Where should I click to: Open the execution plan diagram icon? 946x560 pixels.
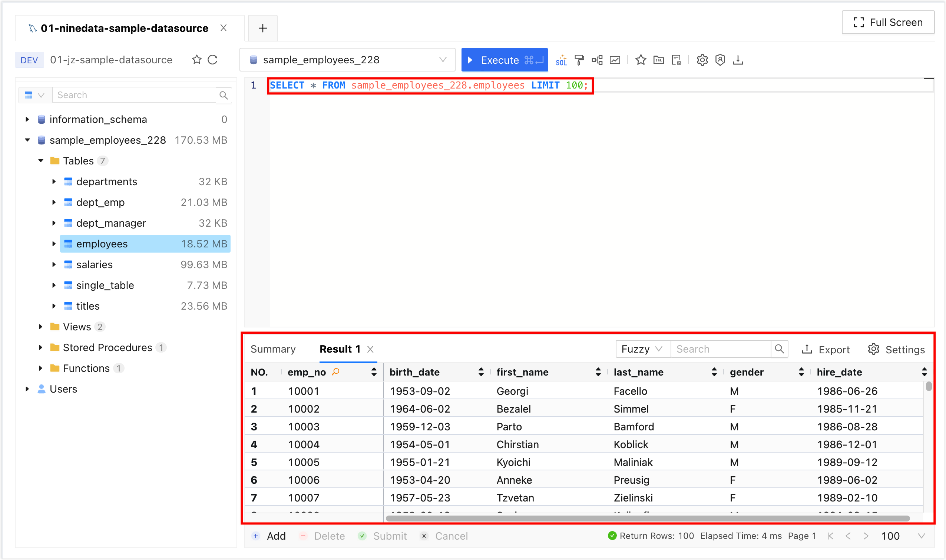point(597,60)
